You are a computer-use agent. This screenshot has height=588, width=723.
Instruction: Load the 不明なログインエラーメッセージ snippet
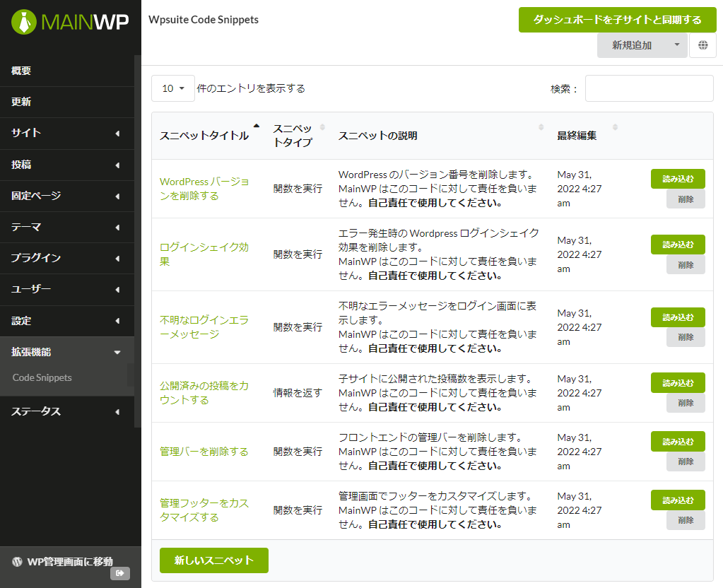pyautogui.click(x=678, y=317)
